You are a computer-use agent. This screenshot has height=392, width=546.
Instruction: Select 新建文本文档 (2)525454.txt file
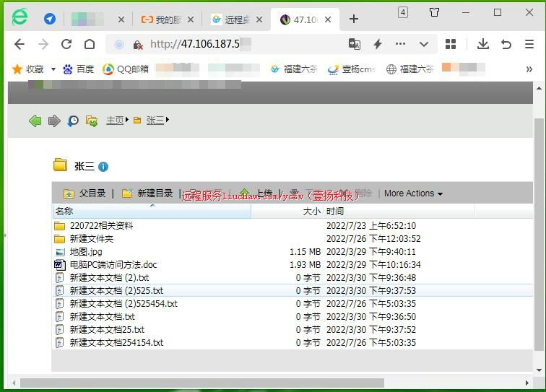pyautogui.click(x=123, y=304)
